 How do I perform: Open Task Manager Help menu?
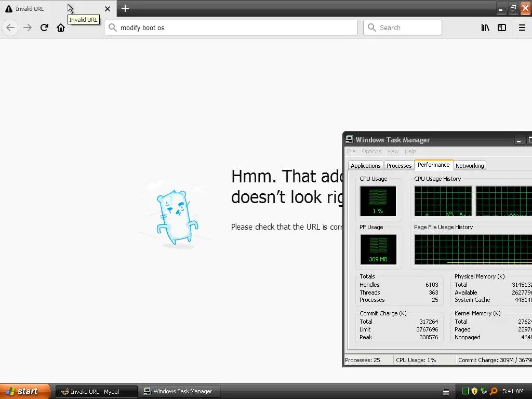pyautogui.click(x=410, y=151)
